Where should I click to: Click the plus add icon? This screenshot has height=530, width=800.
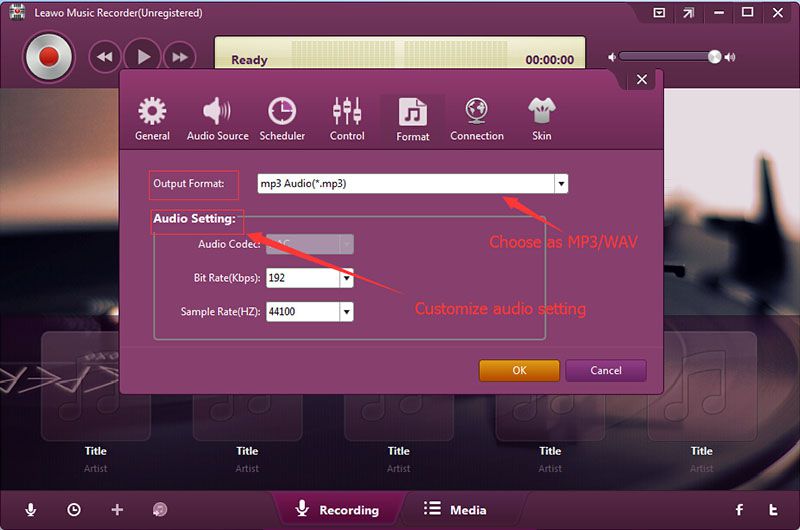click(117, 510)
